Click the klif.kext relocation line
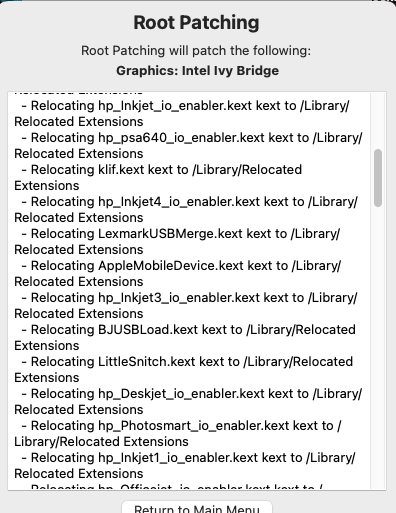This screenshot has height=513, width=396. coord(158,178)
